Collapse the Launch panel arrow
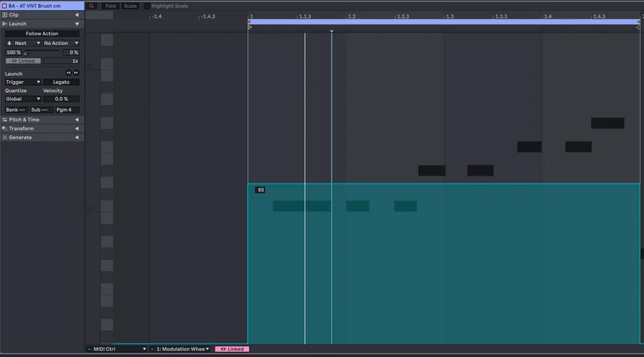This screenshot has height=357, width=644. pos(76,24)
